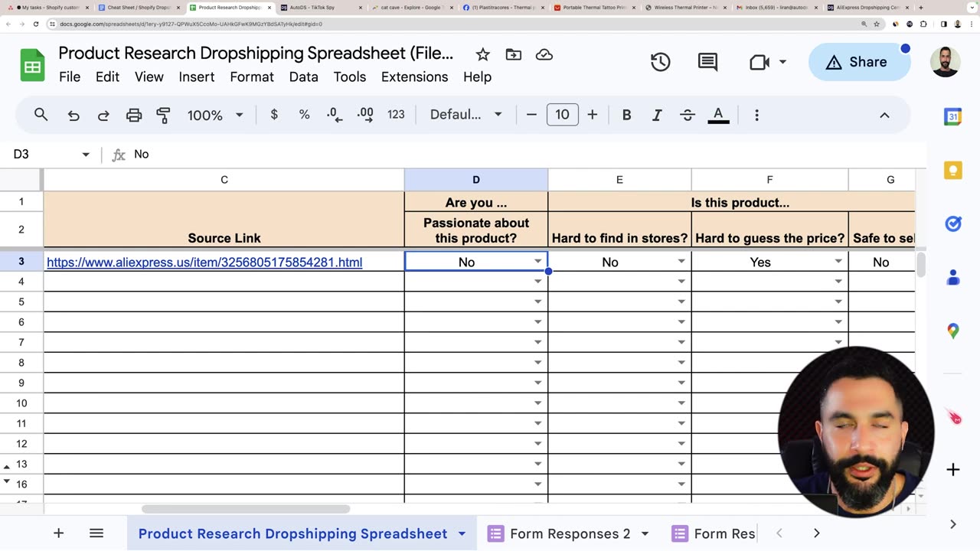Format as currency dollar sign
980x551 pixels.
274,115
